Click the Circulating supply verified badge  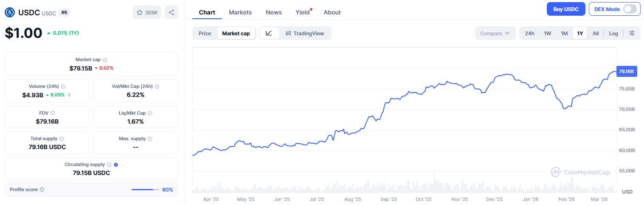click(x=116, y=164)
